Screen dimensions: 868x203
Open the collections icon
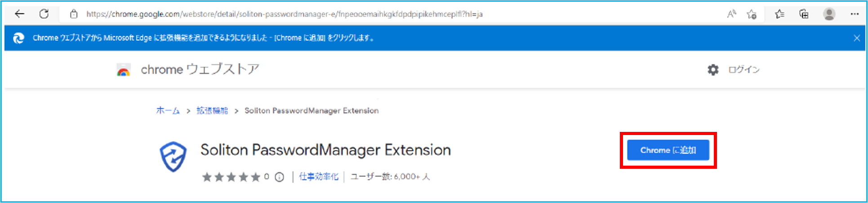coord(804,14)
